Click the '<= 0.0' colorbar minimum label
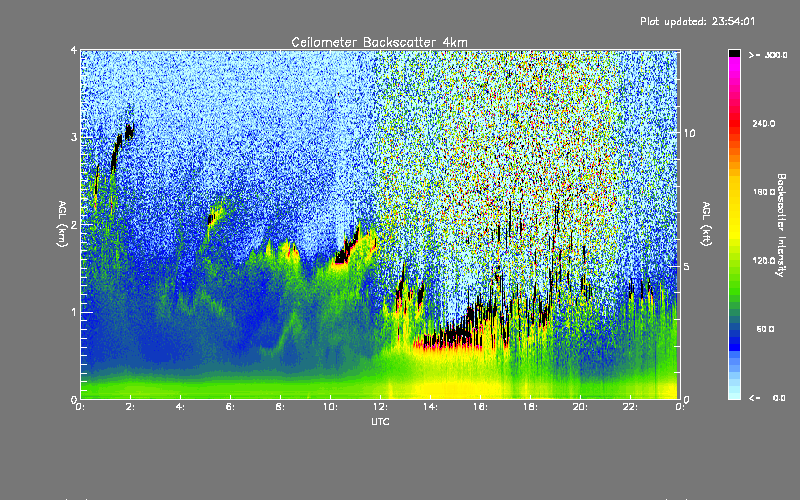The width and height of the screenshot is (800, 500). pyautogui.click(x=767, y=397)
